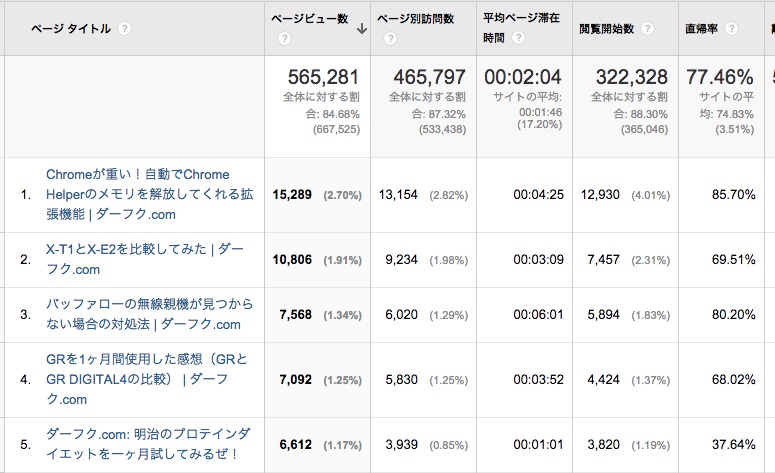Screen dimensions: 775x473
Task: Click help icon under ページビュー数 header
Action: [284, 39]
